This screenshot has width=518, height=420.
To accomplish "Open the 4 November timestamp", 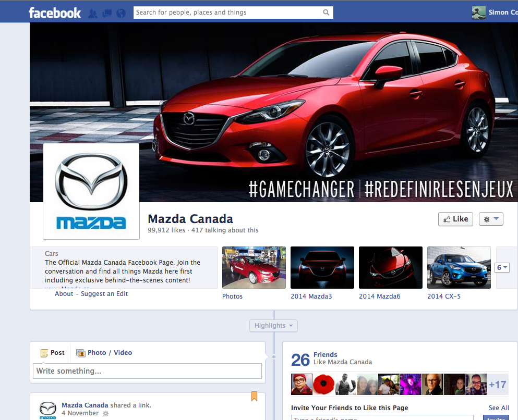I will point(80,413).
